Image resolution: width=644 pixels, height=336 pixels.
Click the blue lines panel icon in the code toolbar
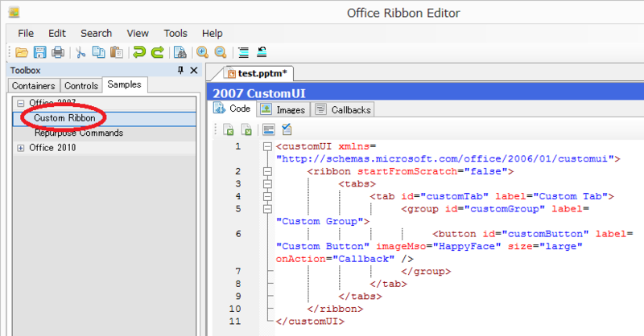(269, 130)
